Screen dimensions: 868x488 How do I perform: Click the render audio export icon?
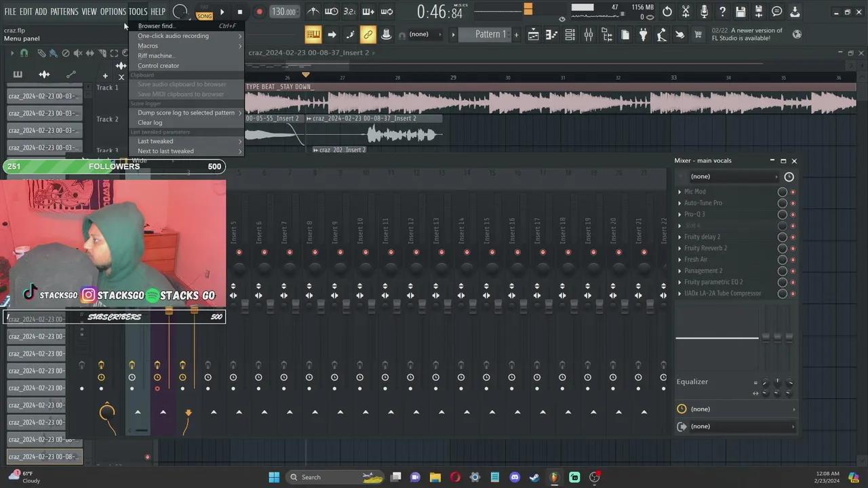coord(759,12)
